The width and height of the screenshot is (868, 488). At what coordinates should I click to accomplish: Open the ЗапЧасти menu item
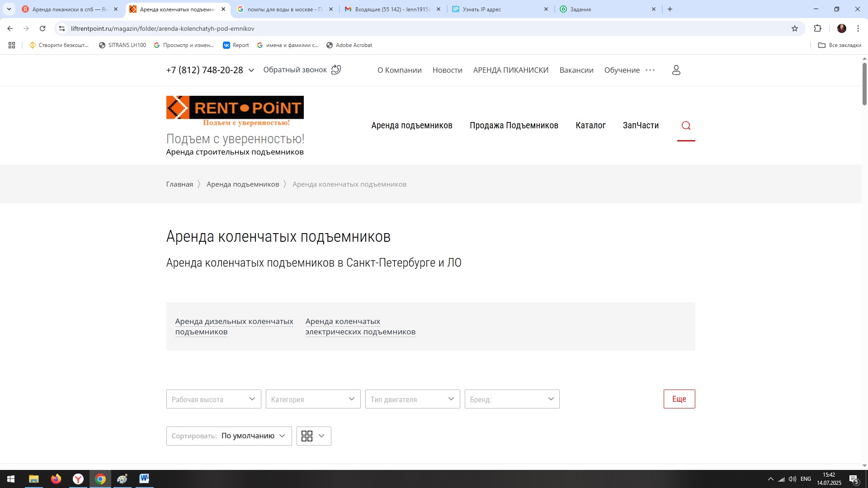[641, 126]
